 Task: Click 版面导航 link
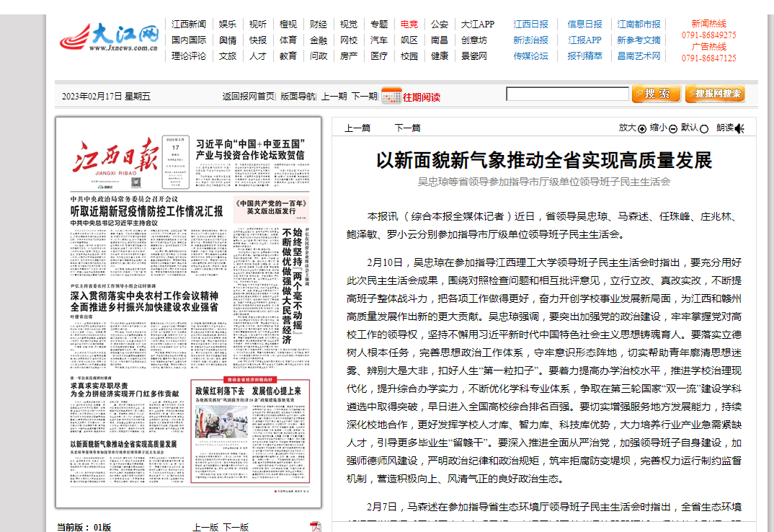click(x=298, y=97)
